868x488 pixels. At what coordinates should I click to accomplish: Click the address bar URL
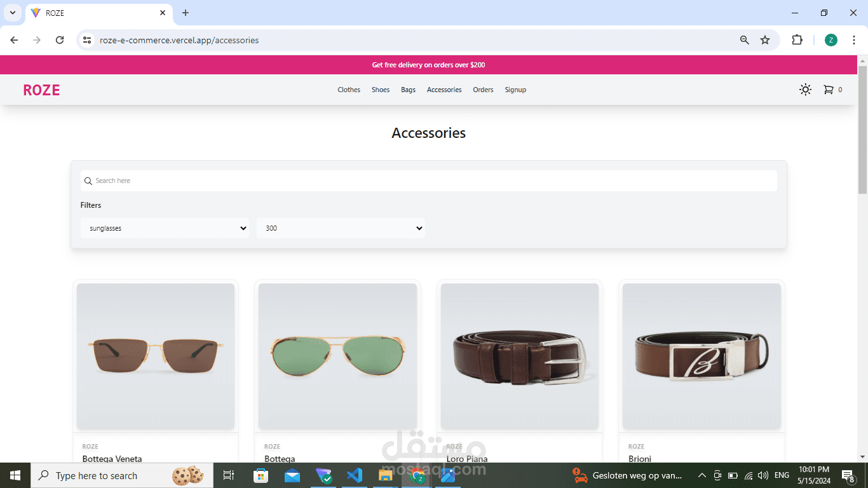[179, 40]
